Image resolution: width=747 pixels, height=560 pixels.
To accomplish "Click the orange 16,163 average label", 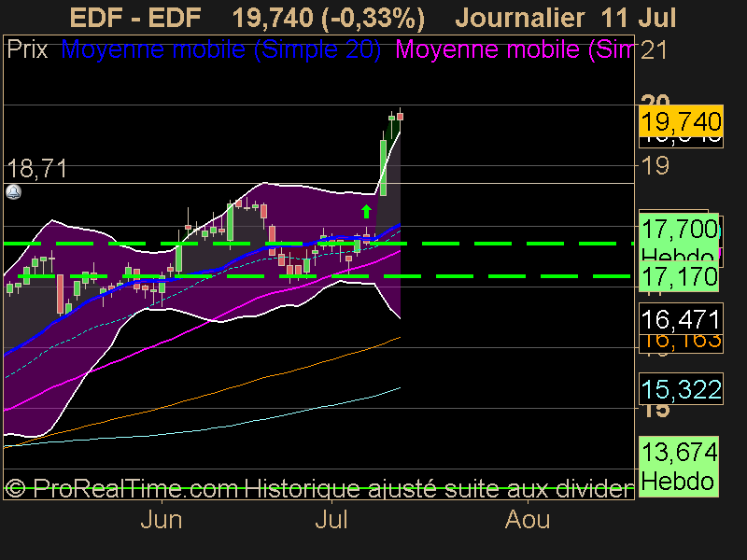I will [681, 343].
